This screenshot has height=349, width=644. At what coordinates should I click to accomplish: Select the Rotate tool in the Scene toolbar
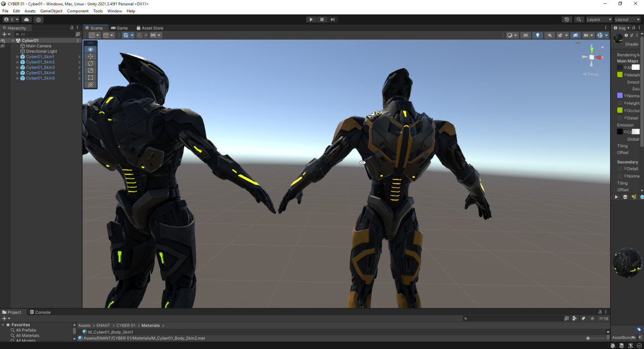click(x=90, y=63)
